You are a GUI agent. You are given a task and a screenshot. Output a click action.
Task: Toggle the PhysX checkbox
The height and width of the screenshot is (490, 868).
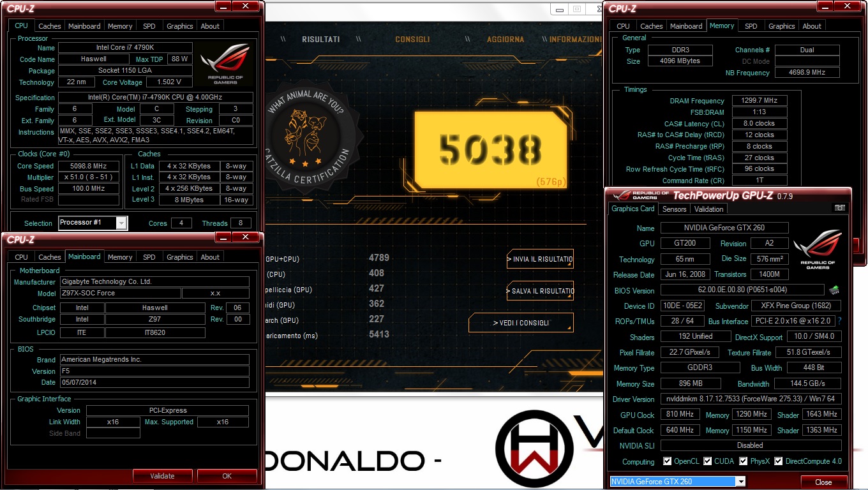(x=744, y=461)
